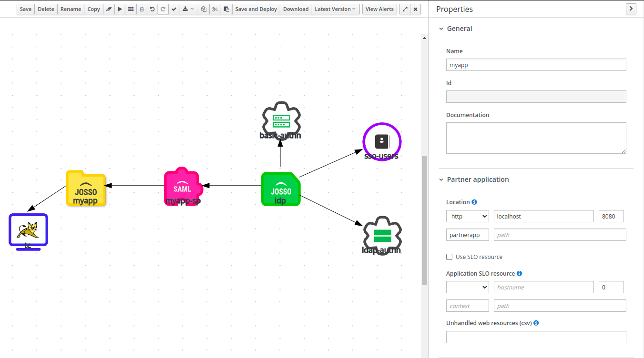Click the play/run icon in the toolbar

[120, 9]
